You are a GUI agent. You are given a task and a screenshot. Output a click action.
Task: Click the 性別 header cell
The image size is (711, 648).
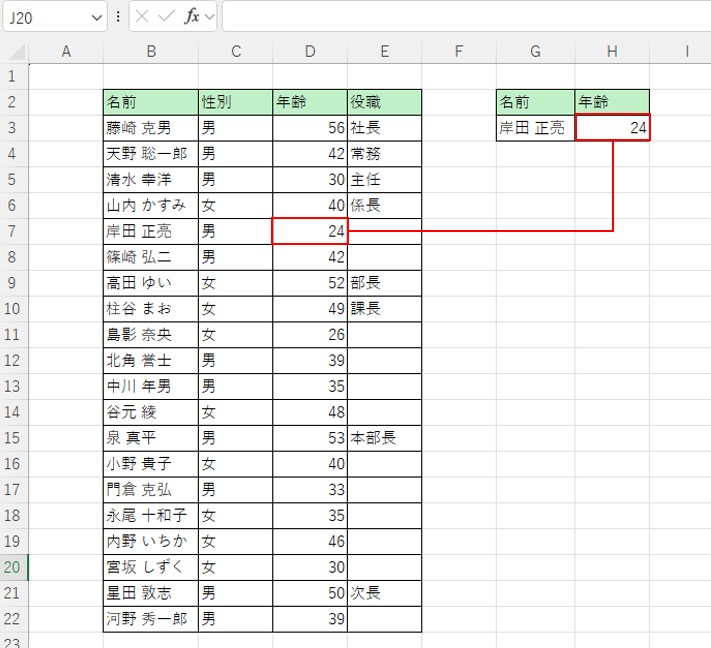click(x=236, y=102)
